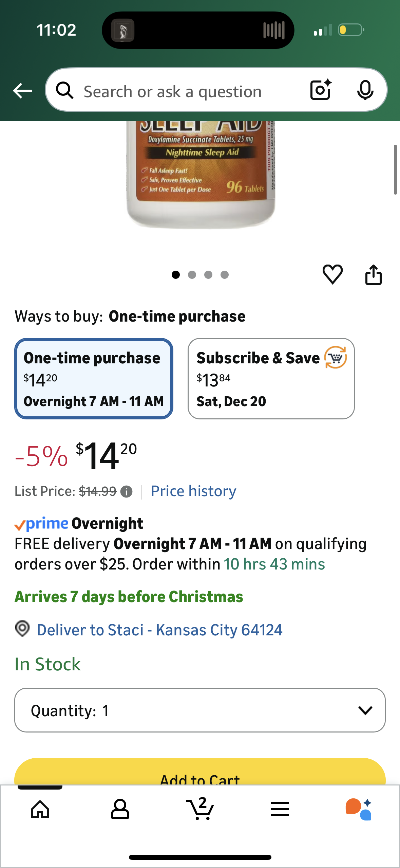The height and width of the screenshot is (868, 400).
Task: Tap the delivery location pin icon
Action: (22, 630)
